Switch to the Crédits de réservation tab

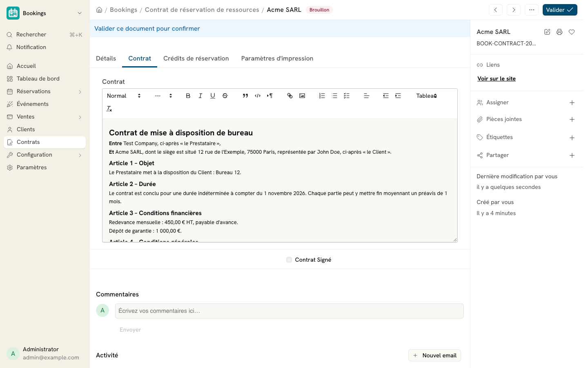pos(196,58)
